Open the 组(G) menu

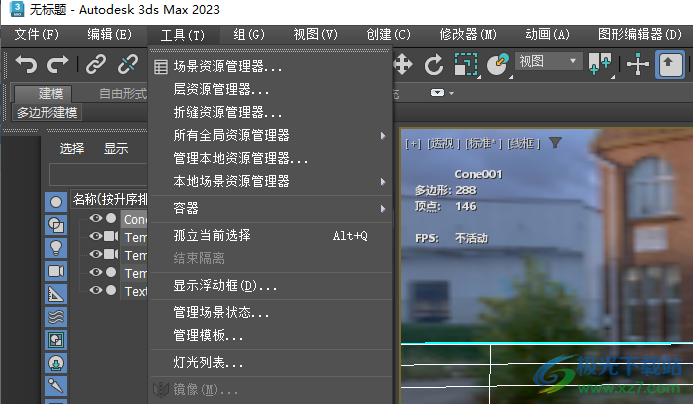[x=249, y=34]
